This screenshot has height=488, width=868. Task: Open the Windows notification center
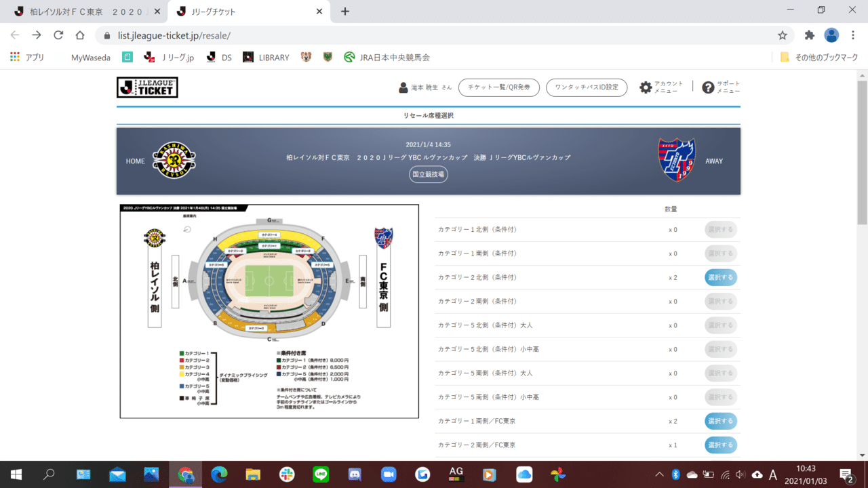point(846,474)
